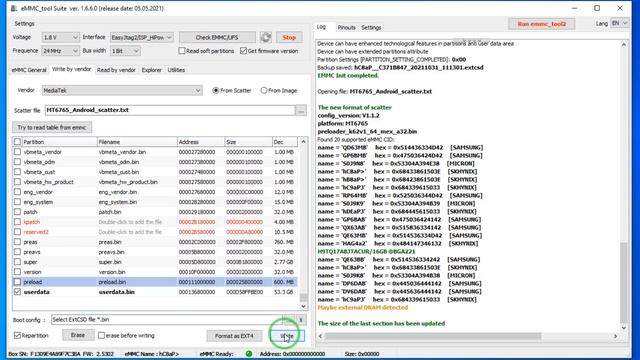Toggle the select-all checkbox in Partition header

pyautogui.click(x=17, y=142)
